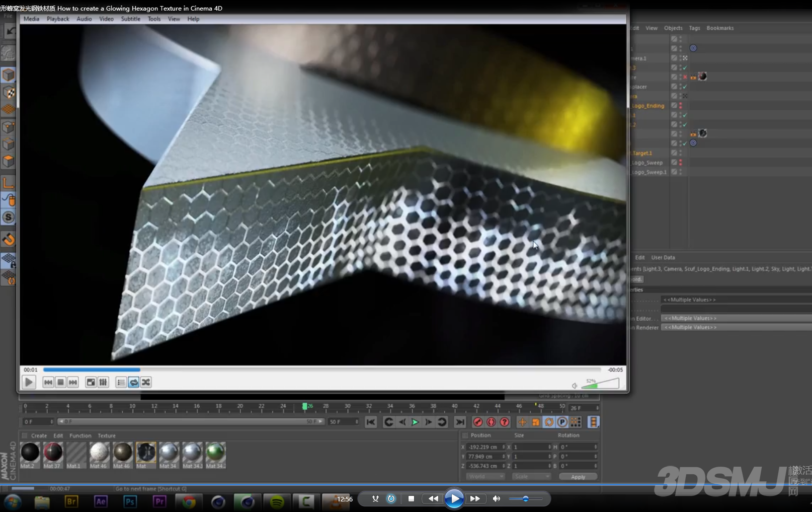
Task: Toggle Parameter keying (P) button
Action: (x=562, y=422)
